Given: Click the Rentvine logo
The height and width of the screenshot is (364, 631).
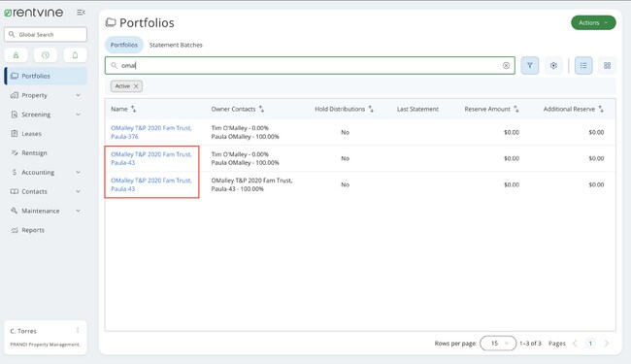Looking at the screenshot, I should click(34, 13).
